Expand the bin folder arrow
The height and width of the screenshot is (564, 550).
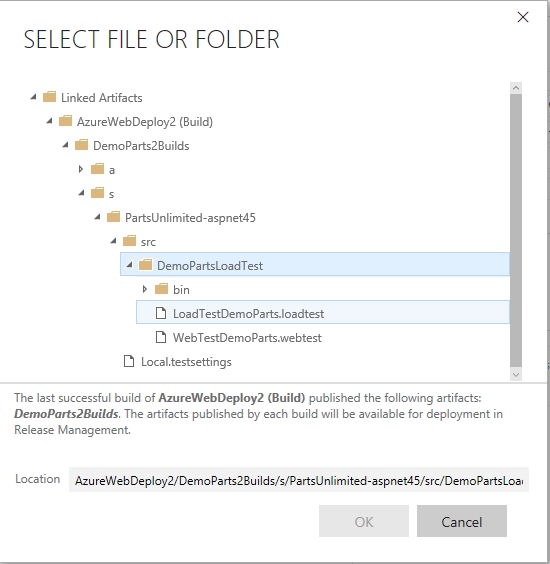pos(145,289)
